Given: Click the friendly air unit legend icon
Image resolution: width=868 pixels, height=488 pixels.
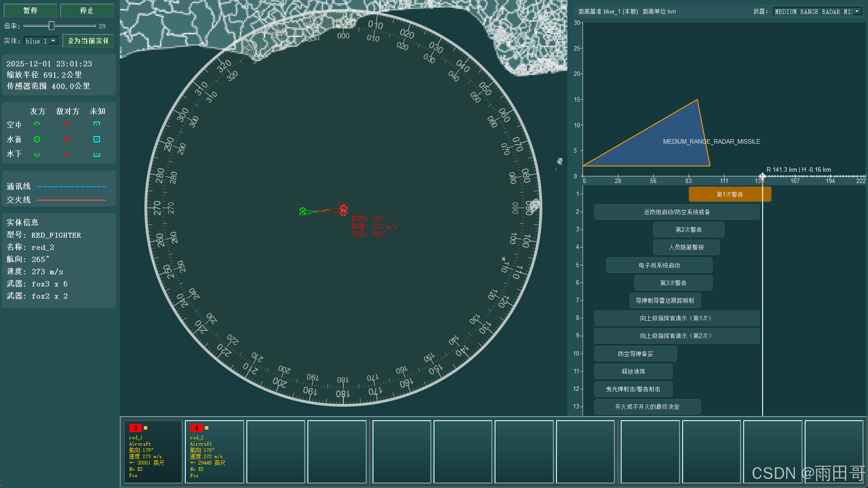Looking at the screenshot, I should point(37,124).
